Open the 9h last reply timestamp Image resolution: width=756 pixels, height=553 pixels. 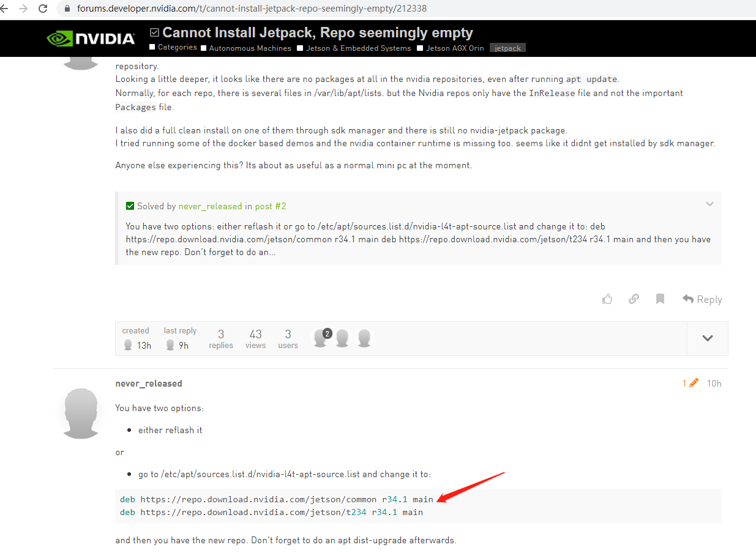(x=184, y=346)
